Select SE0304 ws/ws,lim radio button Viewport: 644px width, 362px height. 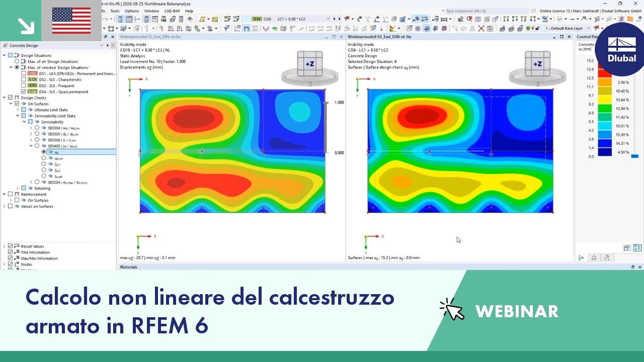[x=37, y=128]
